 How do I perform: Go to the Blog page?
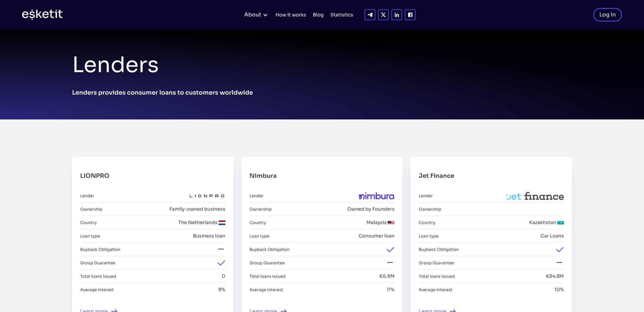pyautogui.click(x=318, y=15)
